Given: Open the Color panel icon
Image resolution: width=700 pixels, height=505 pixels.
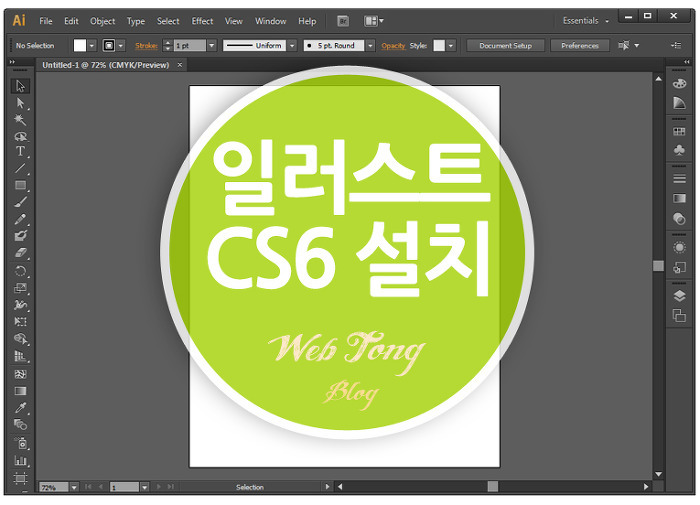Looking at the screenshot, I should click(x=679, y=83).
